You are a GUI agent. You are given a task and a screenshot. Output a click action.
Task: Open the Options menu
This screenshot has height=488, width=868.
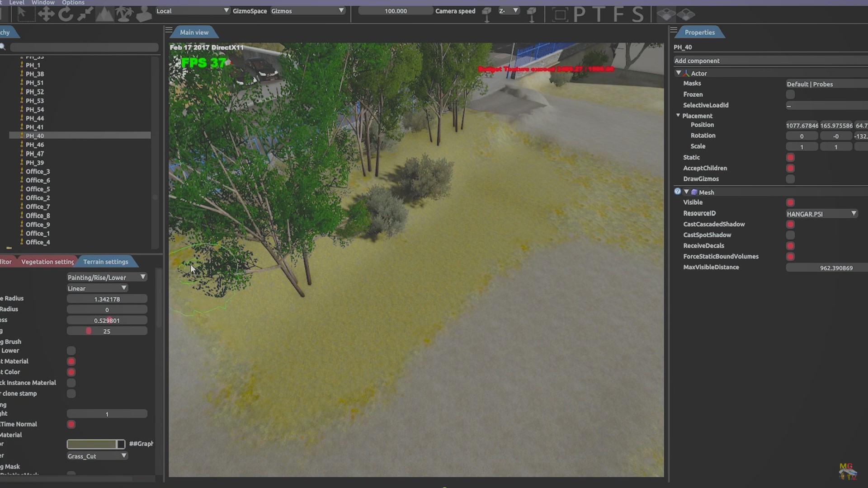point(73,3)
